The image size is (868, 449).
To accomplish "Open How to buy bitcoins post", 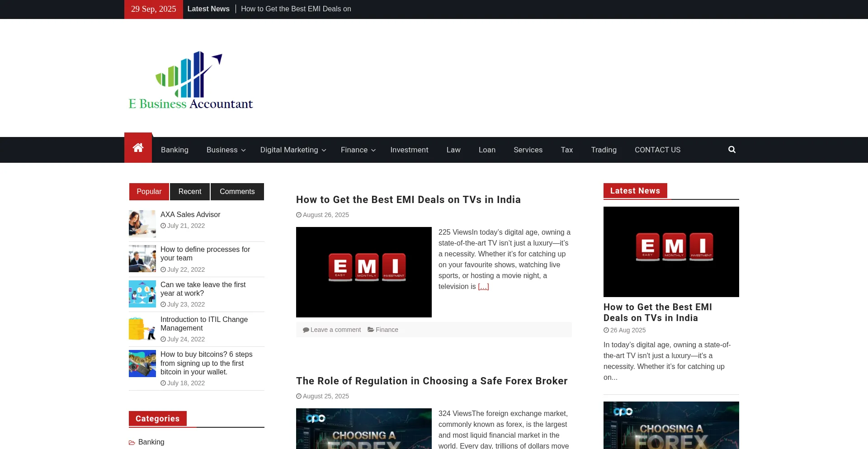I will (206, 363).
